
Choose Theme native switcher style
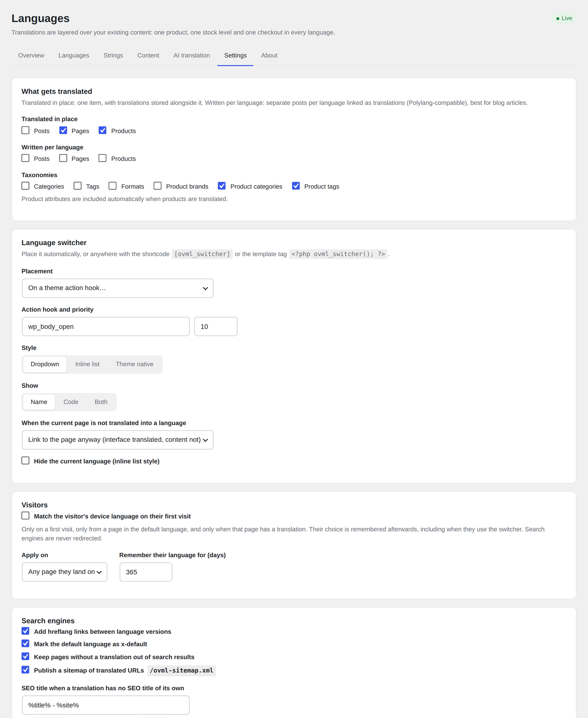[x=135, y=364]
